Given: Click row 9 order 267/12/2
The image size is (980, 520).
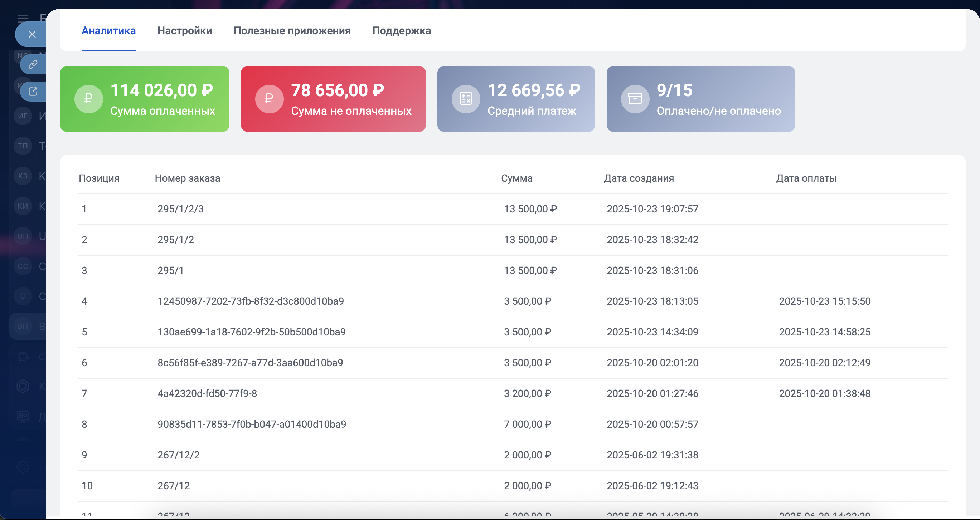Looking at the screenshot, I should 178,455.
